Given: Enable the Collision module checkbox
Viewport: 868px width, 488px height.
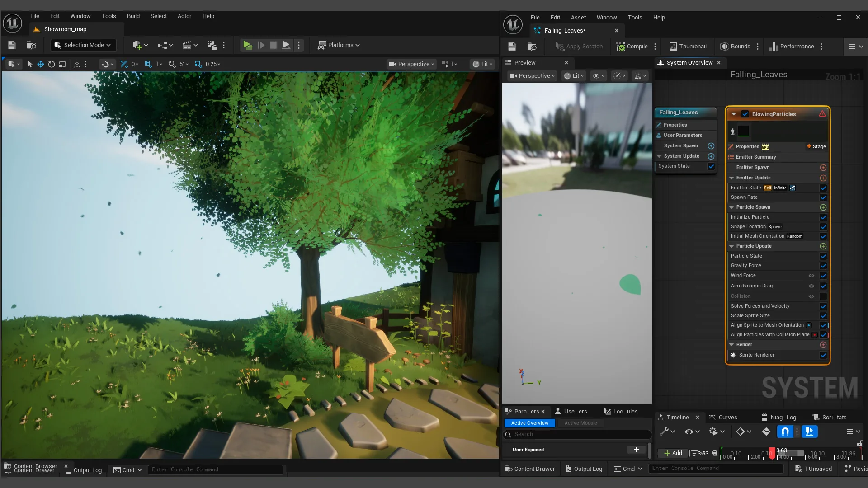Looking at the screenshot, I should 823,296.
